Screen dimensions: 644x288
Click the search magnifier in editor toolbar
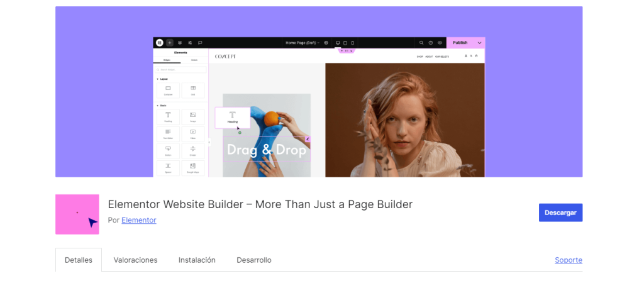click(x=421, y=43)
